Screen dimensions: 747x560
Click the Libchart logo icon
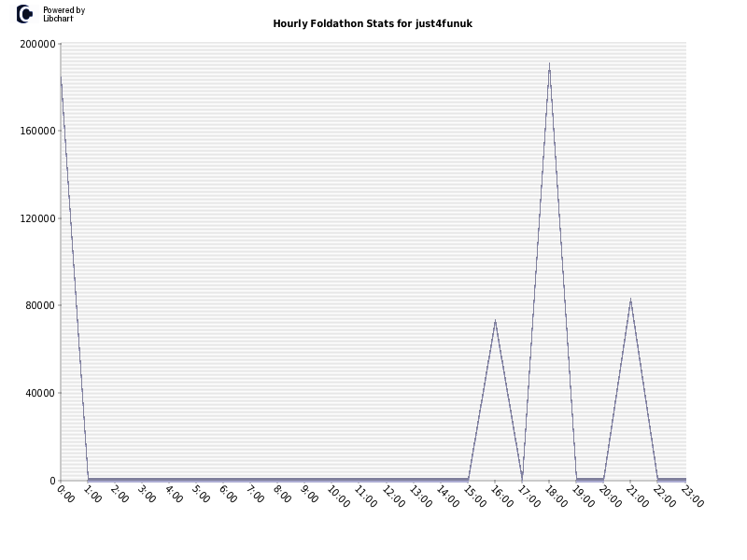24,14
